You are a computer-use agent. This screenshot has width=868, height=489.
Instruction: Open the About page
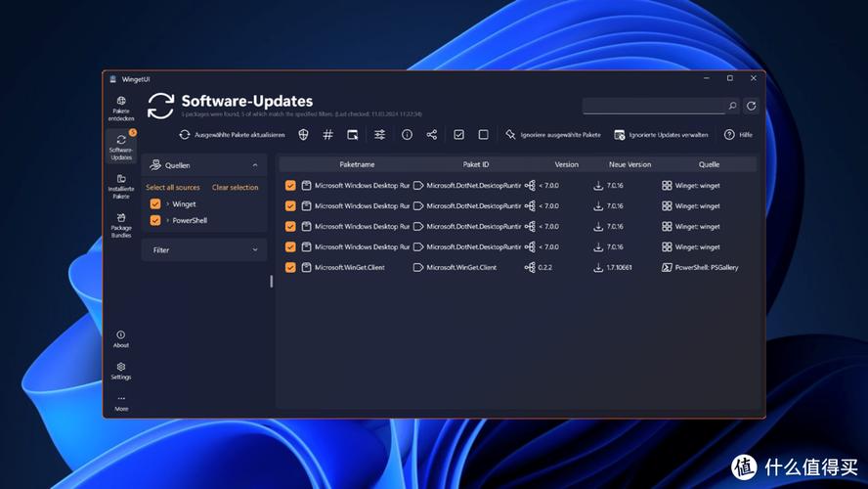[120, 339]
